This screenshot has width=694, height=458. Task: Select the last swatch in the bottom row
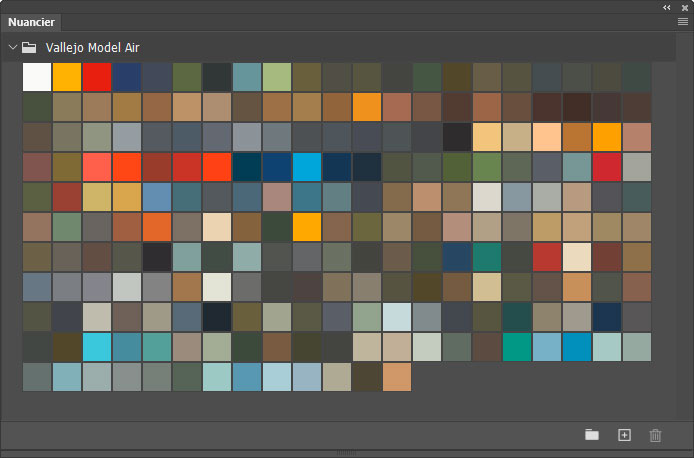(x=397, y=377)
